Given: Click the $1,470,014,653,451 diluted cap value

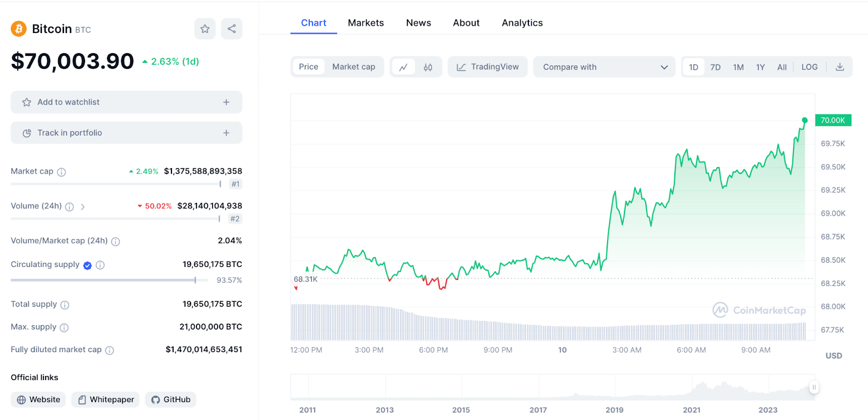Looking at the screenshot, I should coord(204,349).
